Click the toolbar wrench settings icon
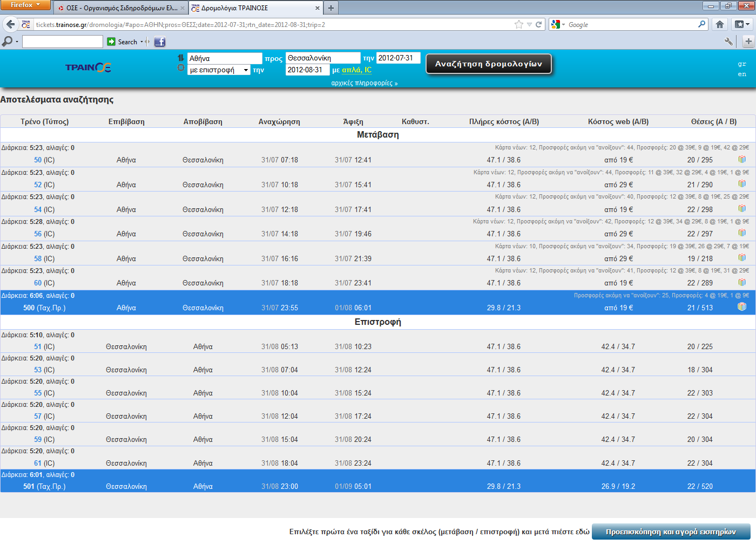 click(728, 42)
